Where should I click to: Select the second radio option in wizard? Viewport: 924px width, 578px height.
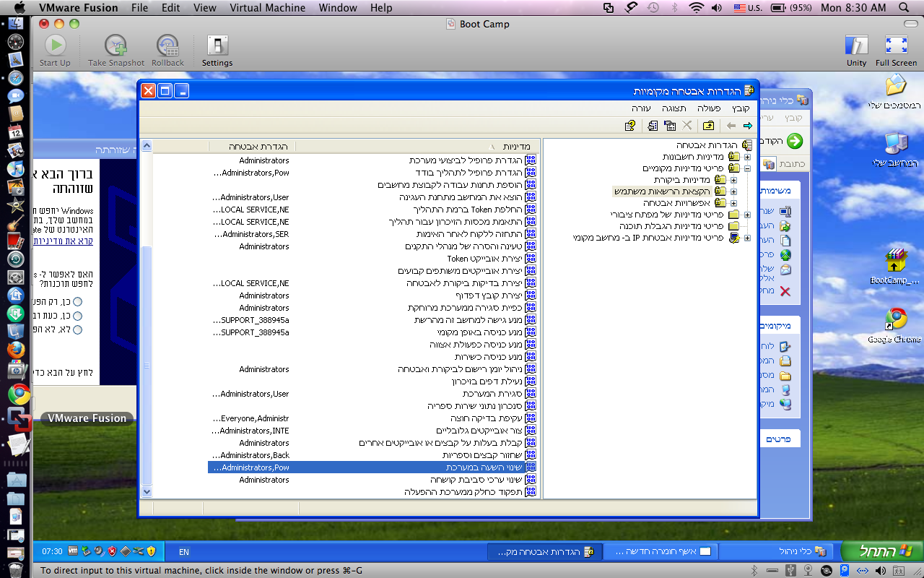pyautogui.click(x=77, y=316)
